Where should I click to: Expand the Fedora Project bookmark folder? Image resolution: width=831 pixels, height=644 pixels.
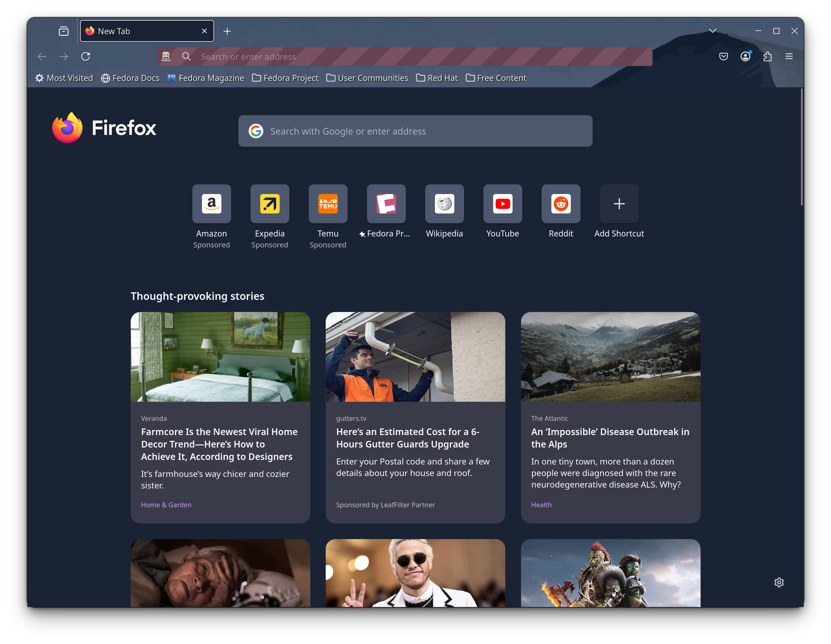click(285, 78)
